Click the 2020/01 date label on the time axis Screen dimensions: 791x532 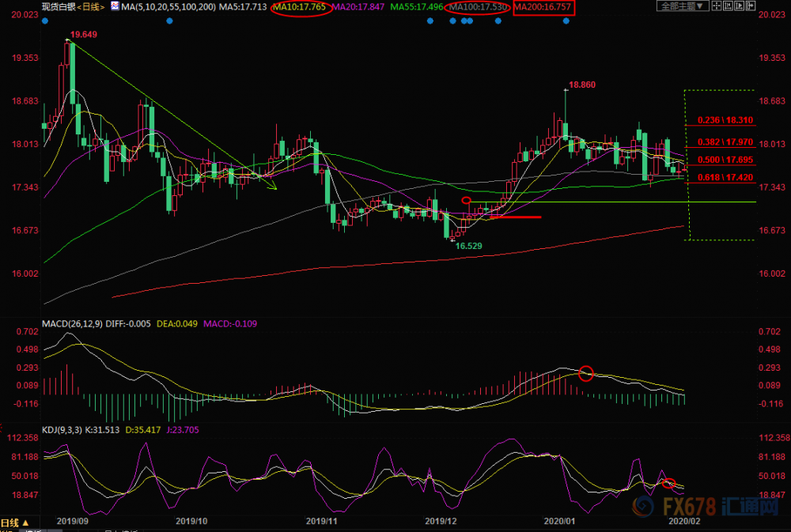[559, 521]
